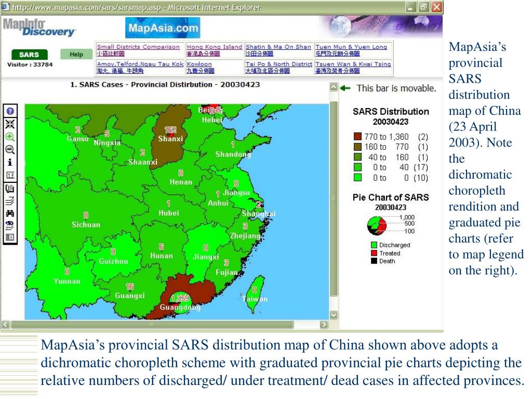Open the legend table icon

click(x=10, y=237)
